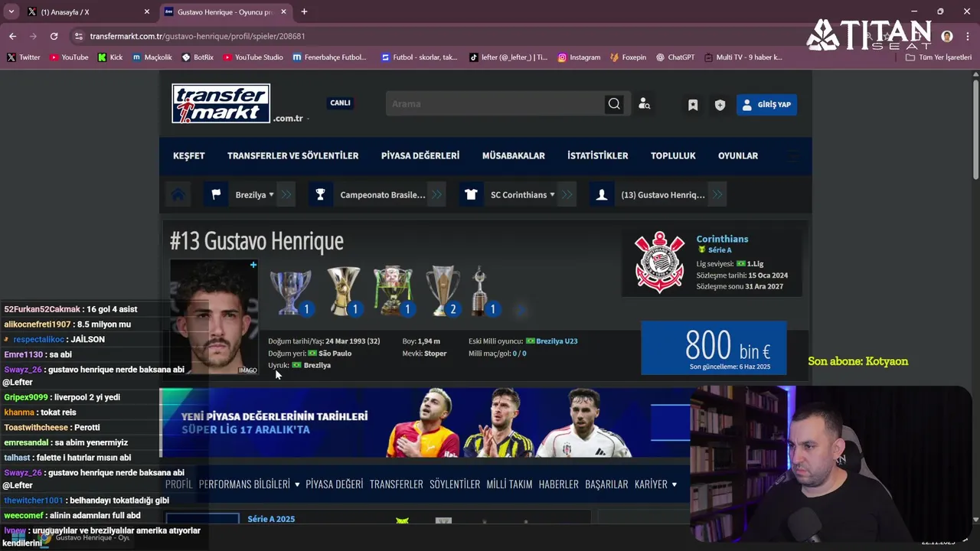
Task: Click into the Arama search field
Action: pyautogui.click(x=496, y=104)
